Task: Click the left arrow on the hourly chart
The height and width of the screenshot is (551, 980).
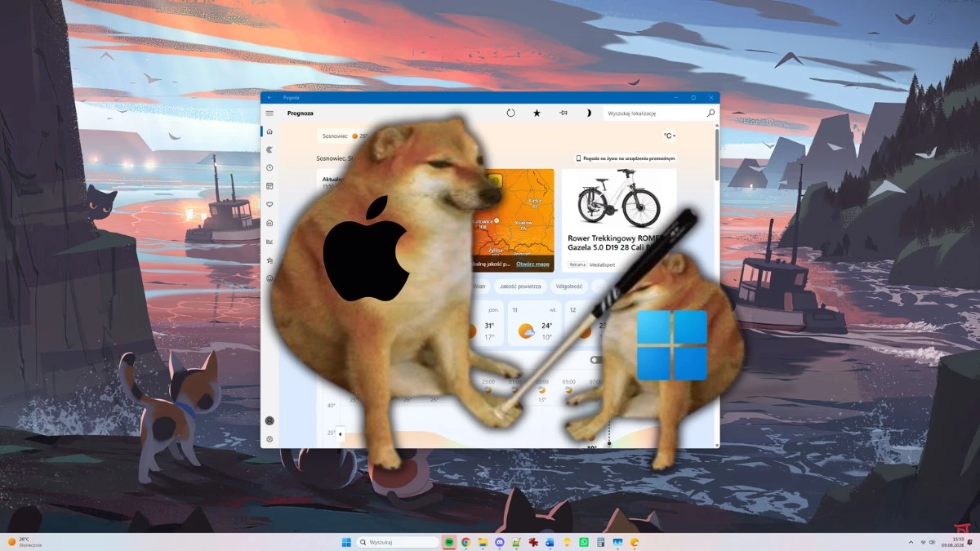Action: click(x=340, y=434)
